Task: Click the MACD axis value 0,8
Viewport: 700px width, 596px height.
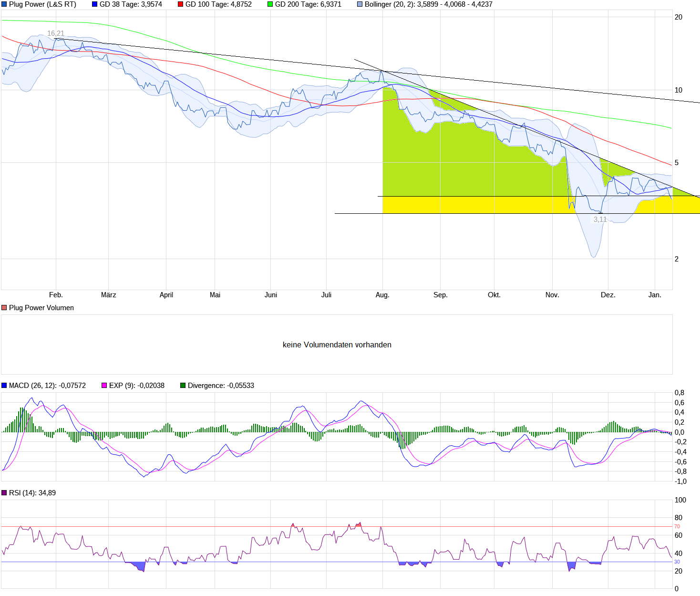Action: click(x=679, y=393)
